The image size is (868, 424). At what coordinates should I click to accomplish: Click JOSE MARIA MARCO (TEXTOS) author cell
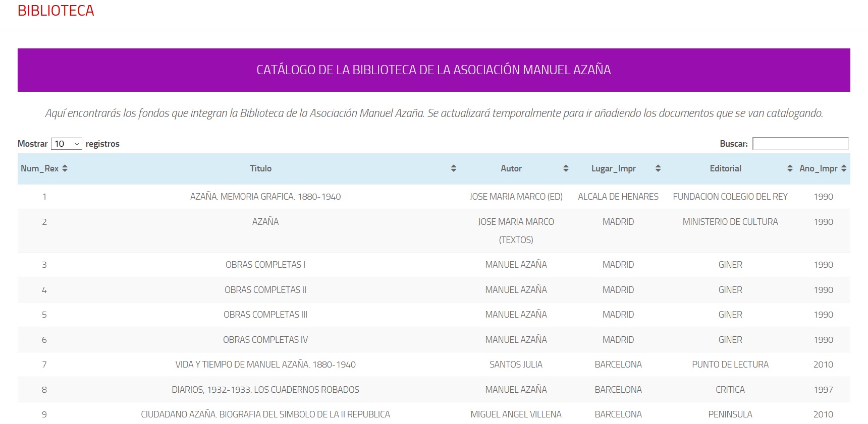516,231
